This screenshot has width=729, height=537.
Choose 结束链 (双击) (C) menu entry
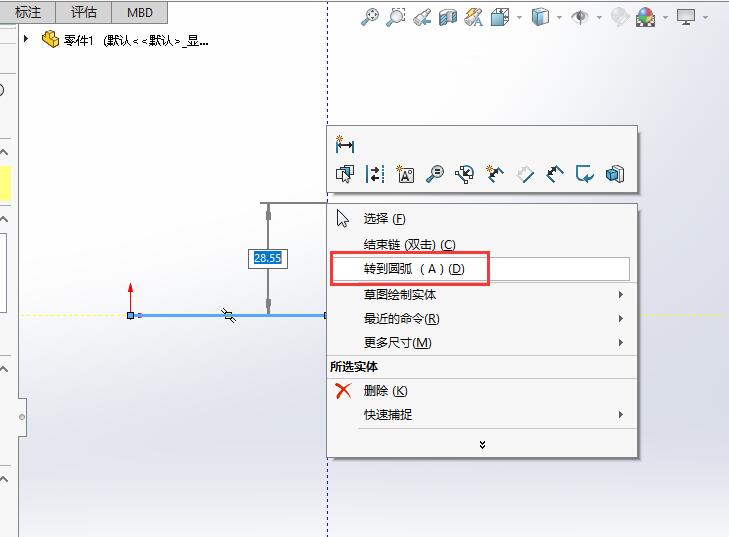pos(482,245)
